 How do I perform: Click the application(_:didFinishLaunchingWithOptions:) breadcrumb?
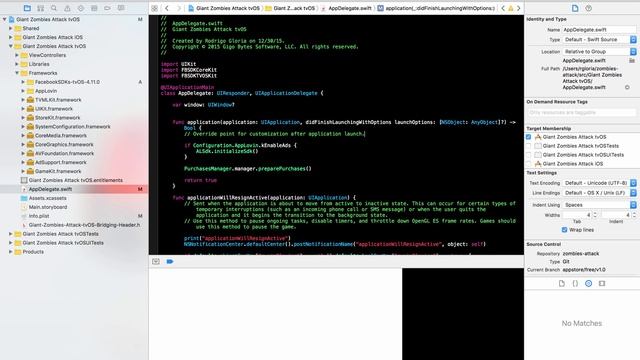pyautogui.click(x=436, y=8)
